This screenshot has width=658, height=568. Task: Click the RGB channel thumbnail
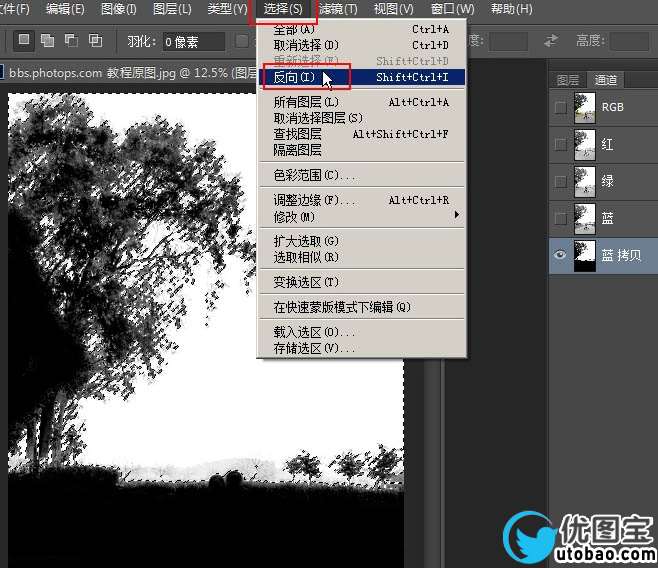pos(585,107)
